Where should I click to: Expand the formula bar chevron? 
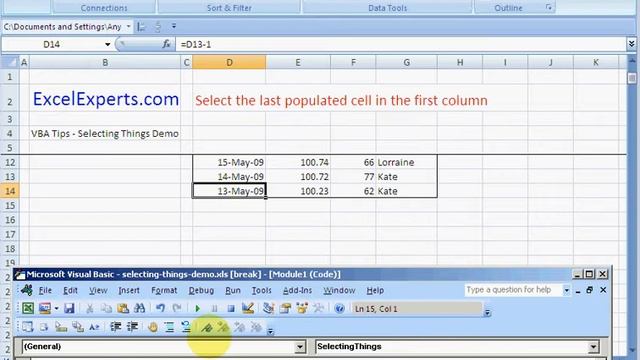[x=631, y=44]
